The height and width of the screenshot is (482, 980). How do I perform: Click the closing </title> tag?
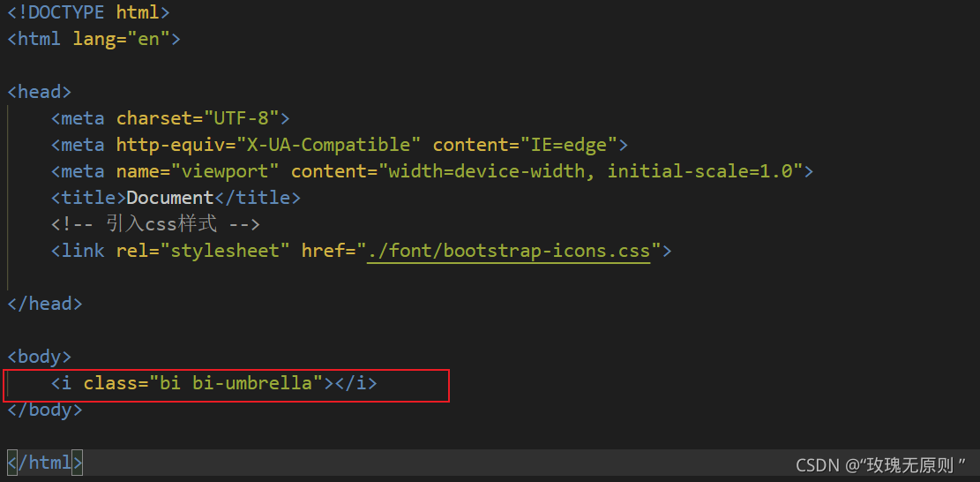(x=258, y=198)
